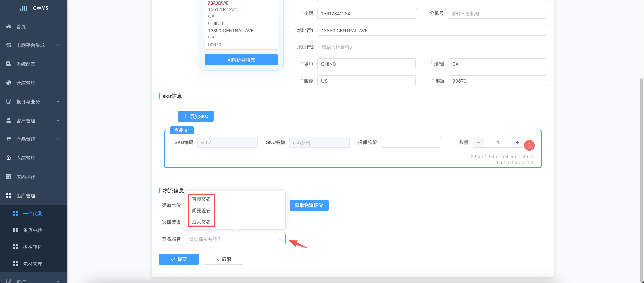
Task: Open 一件代发 submenu item
Action: click(x=33, y=213)
